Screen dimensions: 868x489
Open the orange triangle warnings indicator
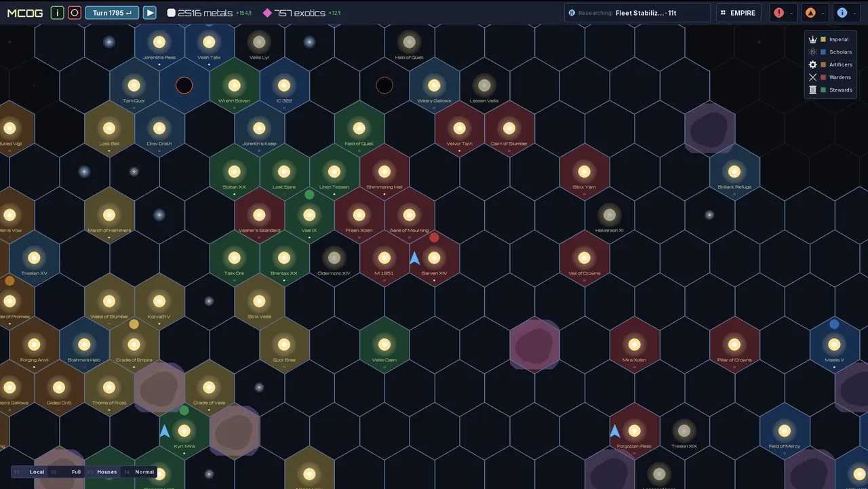click(814, 13)
